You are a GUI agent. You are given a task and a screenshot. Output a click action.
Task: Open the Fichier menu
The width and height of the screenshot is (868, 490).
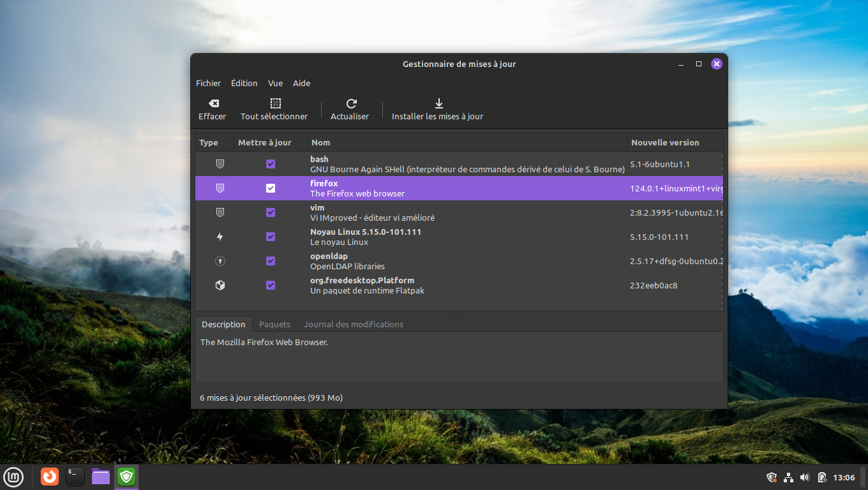(x=208, y=83)
